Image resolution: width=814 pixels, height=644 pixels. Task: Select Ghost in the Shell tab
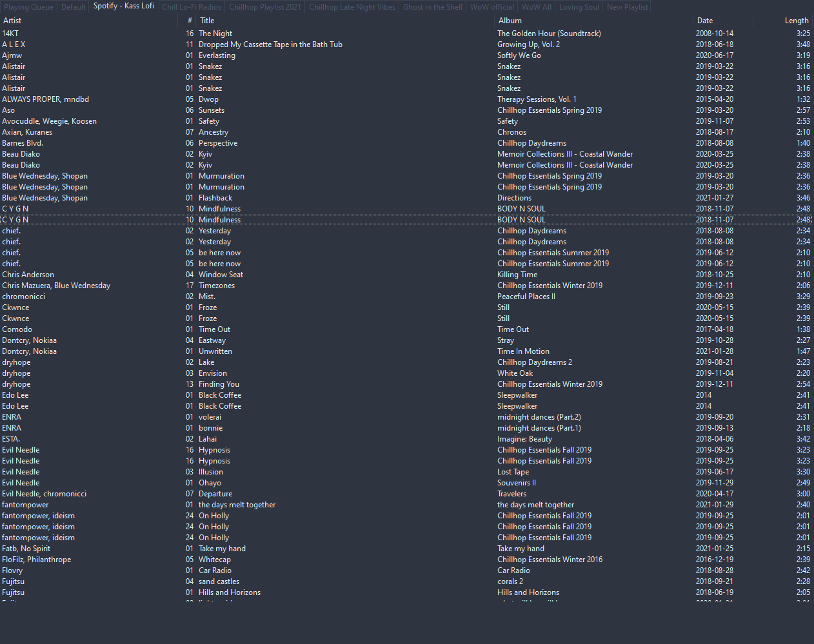pos(433,7)
